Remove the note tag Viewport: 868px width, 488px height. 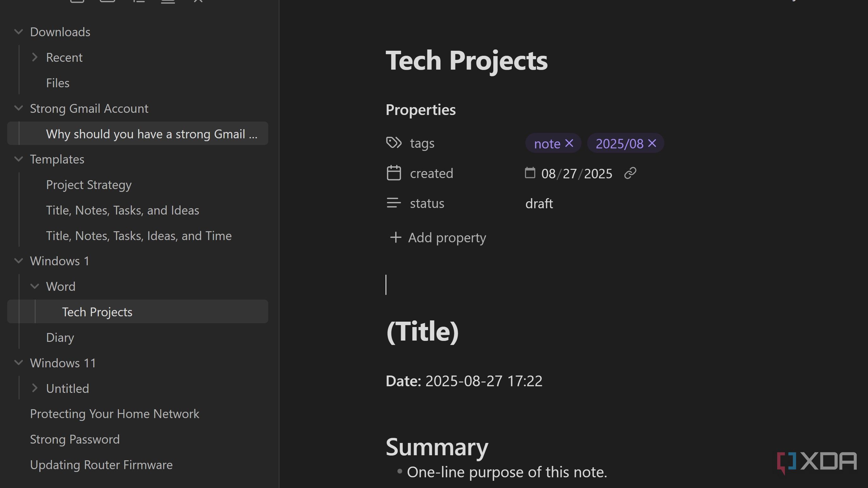(x=569, y=143)
